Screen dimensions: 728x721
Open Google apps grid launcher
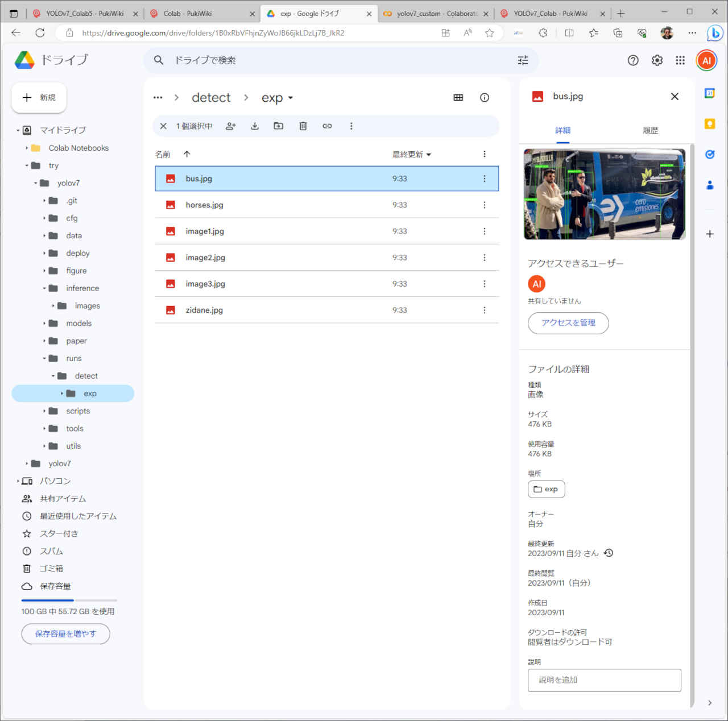coord(680,60)
